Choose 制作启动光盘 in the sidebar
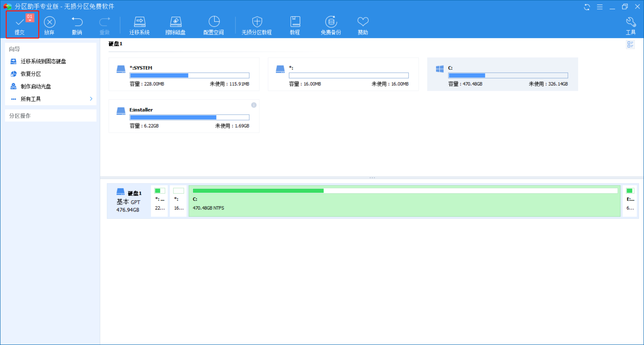The width and height of the screenshot is (644, 345). tap(36, 87)
